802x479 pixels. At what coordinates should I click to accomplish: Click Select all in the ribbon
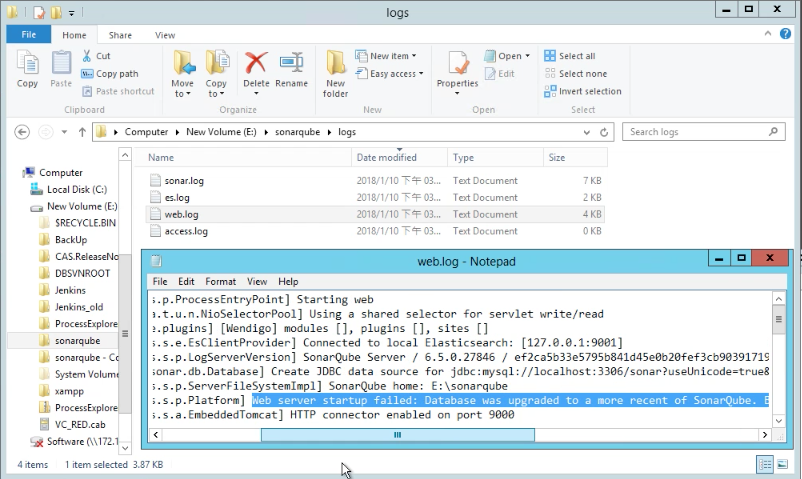click(570, 56)
